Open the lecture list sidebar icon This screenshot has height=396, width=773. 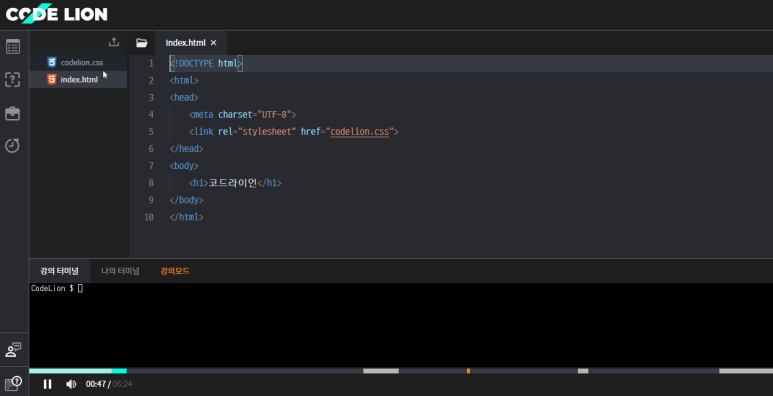pos(13,47)
